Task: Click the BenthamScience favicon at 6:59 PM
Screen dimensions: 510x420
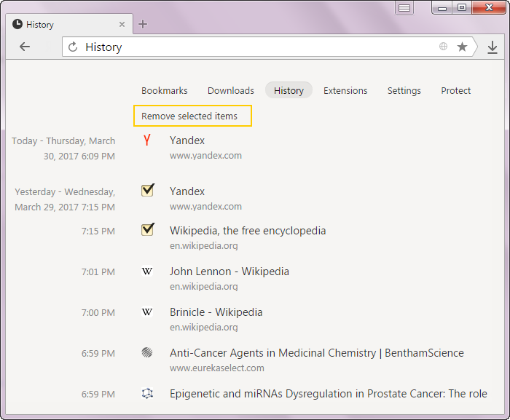Action: coord(147,352)
